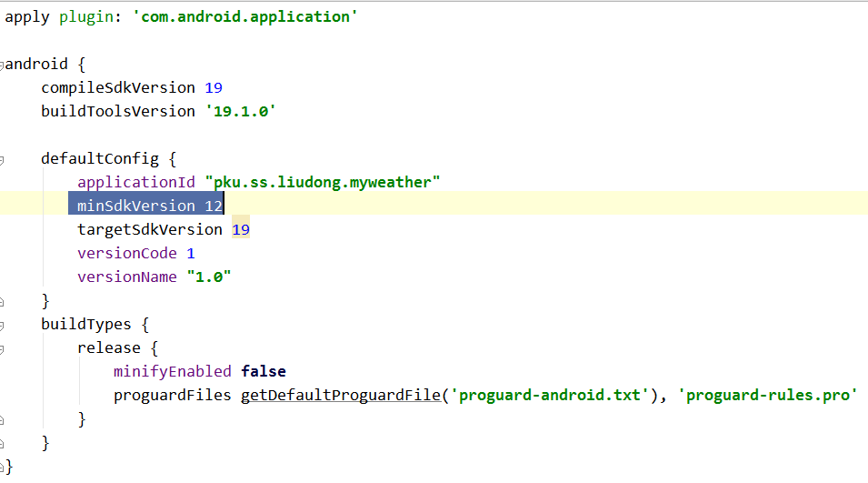The height and width of the screenshot is (483, 868).
Task: Place cursor on compileSdkVersion value 19
Action: pyautogui.click(x=213, y=87)
